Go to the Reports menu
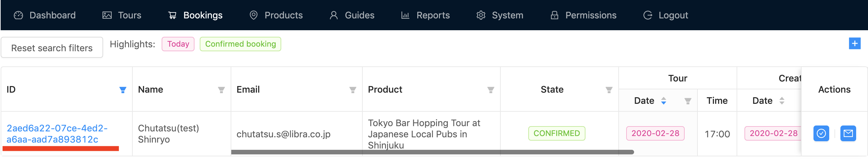Image resolution: width=868 pixels, height=159 pixels. pyautogui.click(x=425, y=15)
